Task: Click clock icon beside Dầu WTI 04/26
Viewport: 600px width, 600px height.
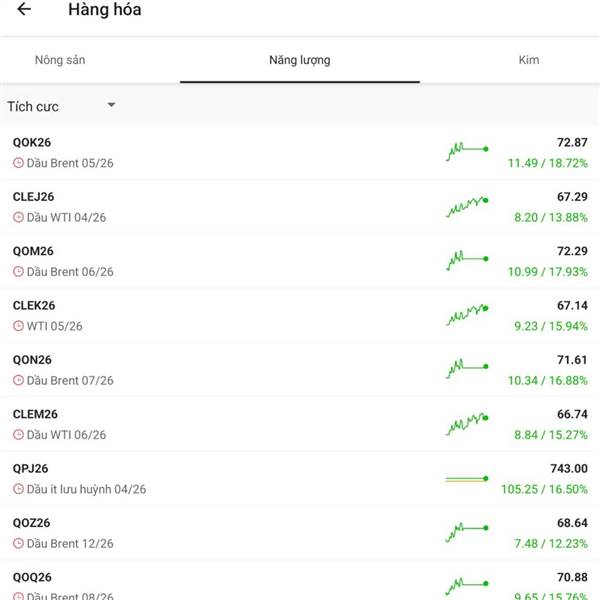Action: click(18, 217)
